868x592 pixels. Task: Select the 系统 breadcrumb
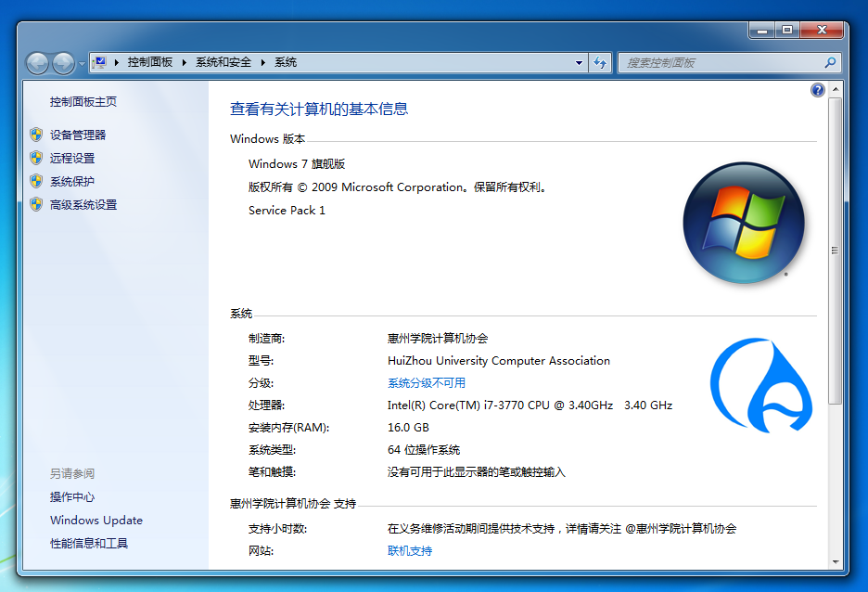click(x=286, y=62)
